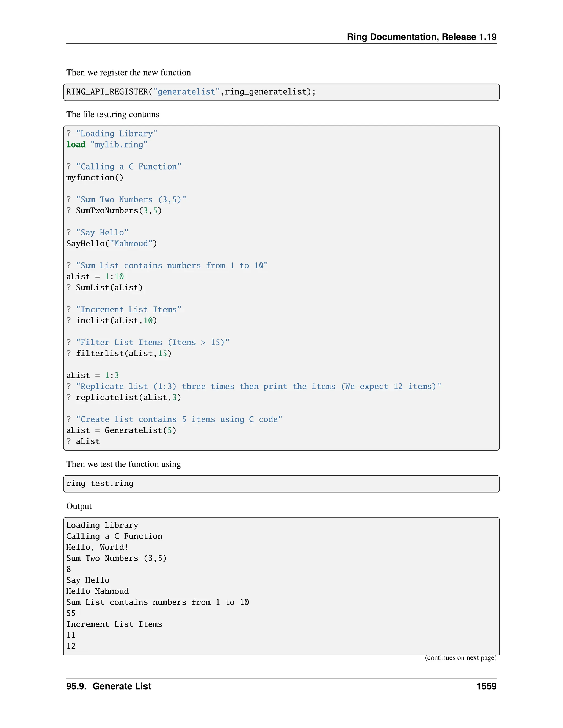Click the code line '? "Calling a C Function"'
Screen dimensions: 563x728
[124, 167]
